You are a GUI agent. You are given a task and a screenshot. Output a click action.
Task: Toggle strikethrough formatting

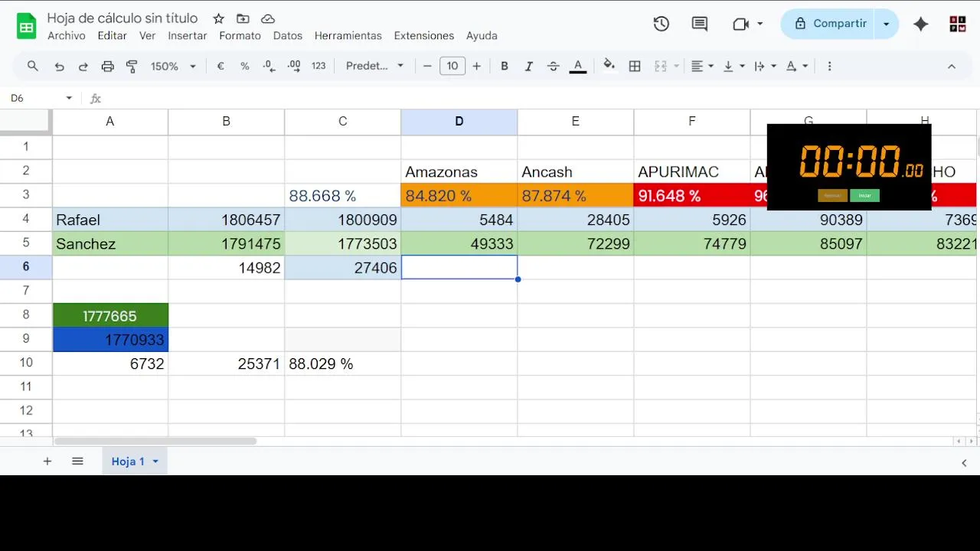tap(554, 66)
